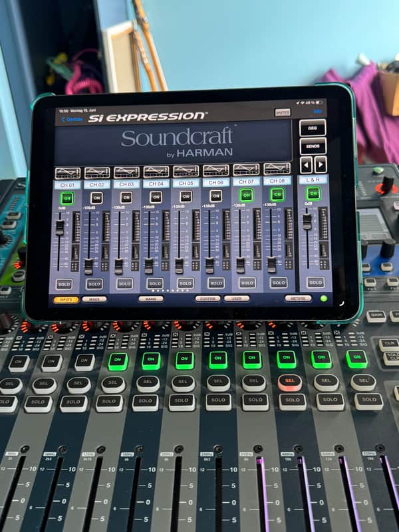
Task: Tap the CH 03 channel name label
Action: tap(126, 184)
